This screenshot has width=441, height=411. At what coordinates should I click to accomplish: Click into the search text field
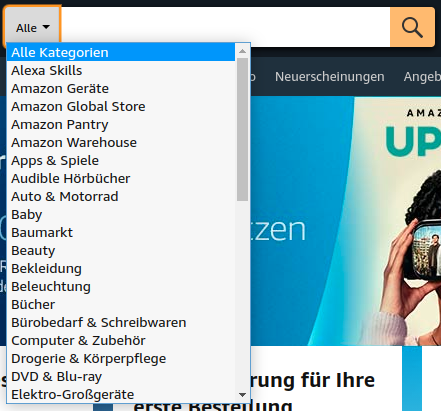coord(225,27)
